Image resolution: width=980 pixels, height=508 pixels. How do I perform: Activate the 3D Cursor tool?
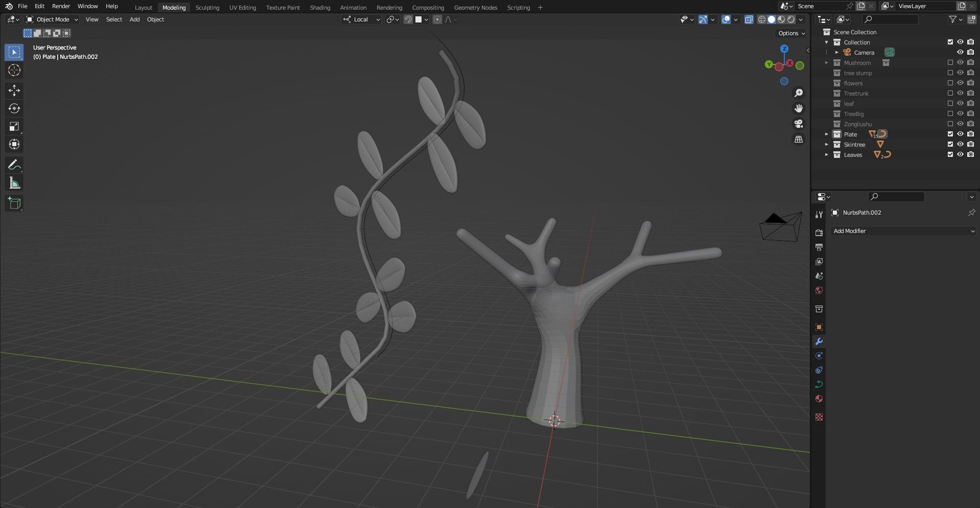point(14,70)
